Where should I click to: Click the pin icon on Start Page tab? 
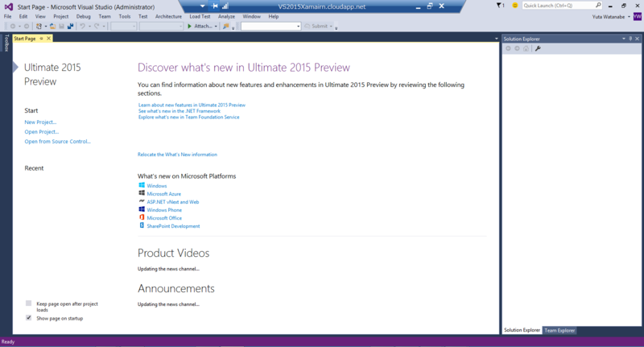[42, 38]
